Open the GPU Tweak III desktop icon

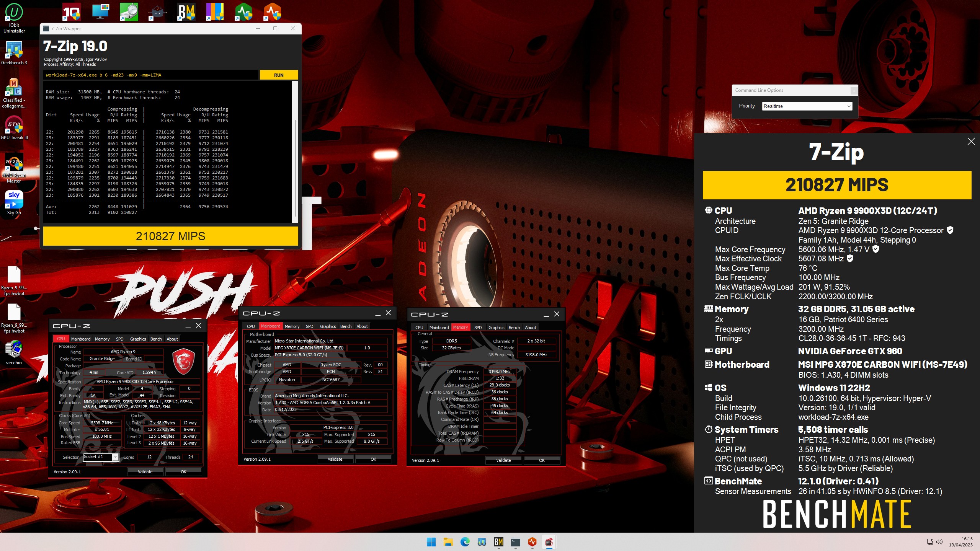point(14,128)
